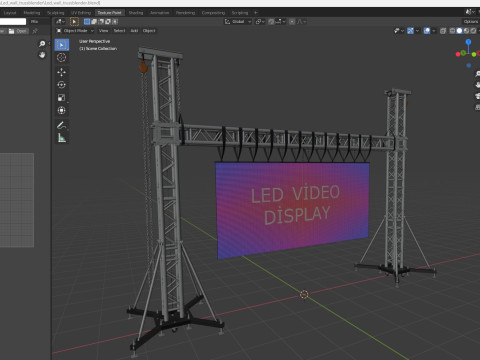Viewport: 480px width, 360px height.
Task: Switch to the Rendering workspace tab
Action: pyautogui.click(x=185, y=13)
